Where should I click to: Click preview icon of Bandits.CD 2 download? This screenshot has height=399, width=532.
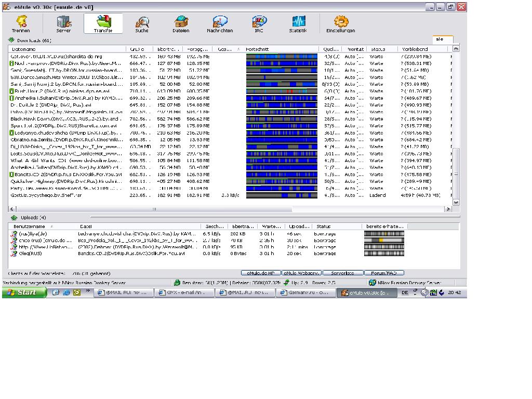(12, 175)
